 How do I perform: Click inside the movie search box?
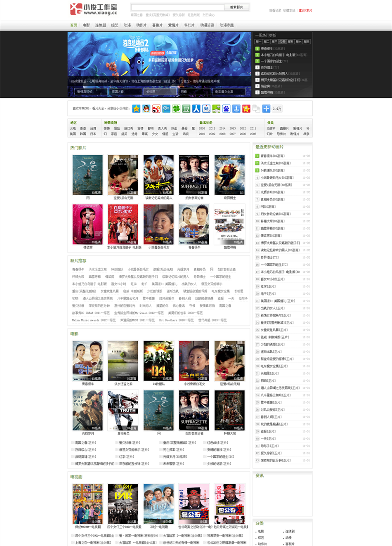[x=178, y=7]
